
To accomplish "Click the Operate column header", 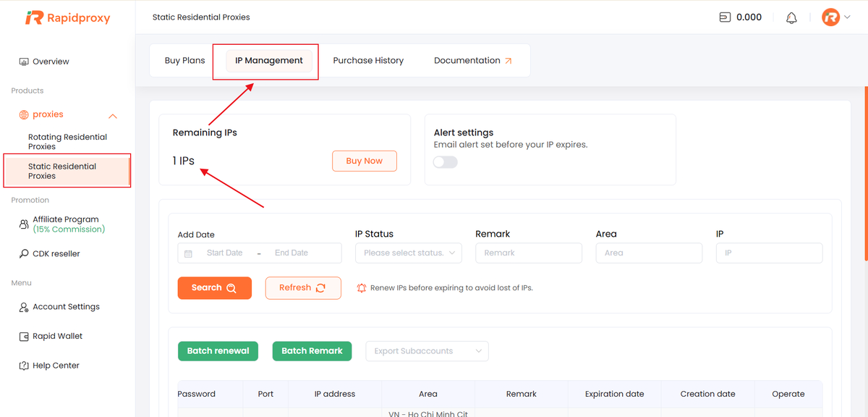I will coord(788,394).
